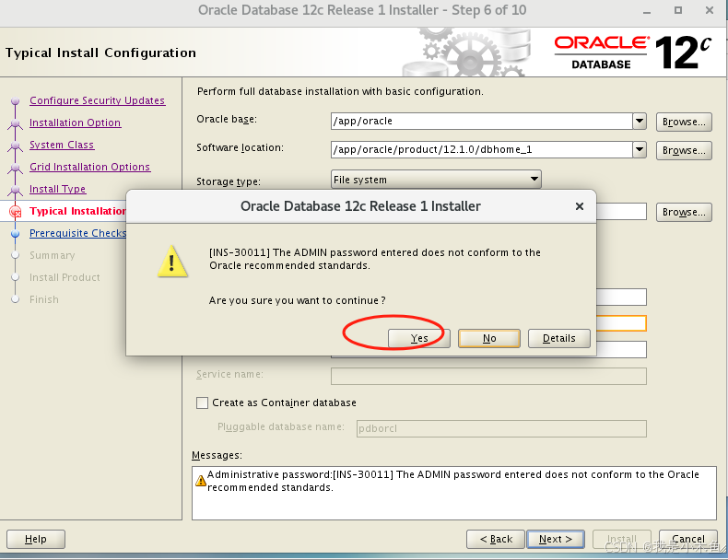This screenshot has width=728, height=560.
Task: Click the Configure Security Updates step bullet
Action: (x=16, y=100)
